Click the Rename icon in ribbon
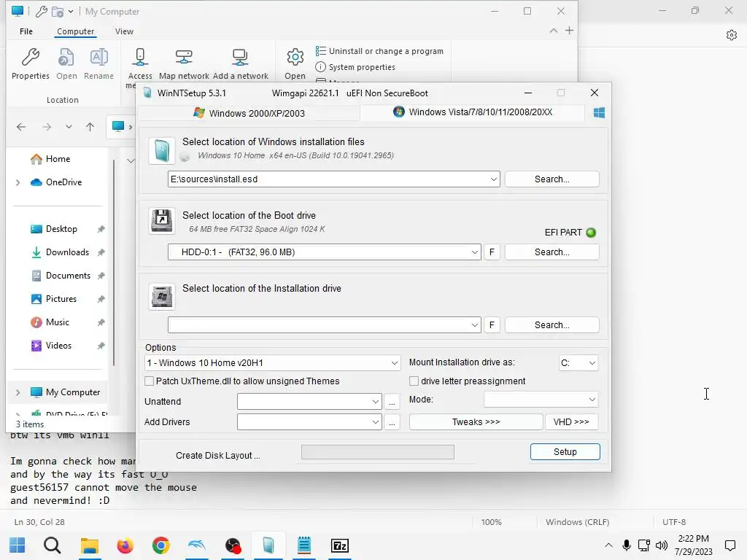 point(98,58)
